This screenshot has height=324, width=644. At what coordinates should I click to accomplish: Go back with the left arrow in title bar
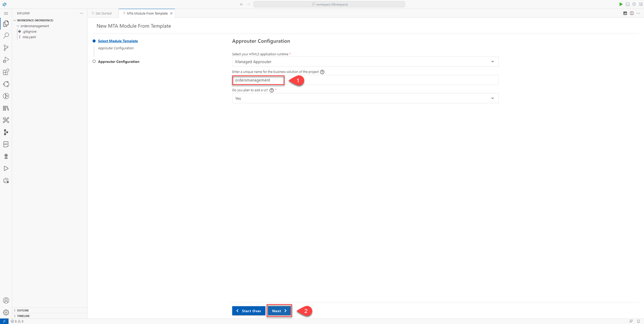click(242, 4)
